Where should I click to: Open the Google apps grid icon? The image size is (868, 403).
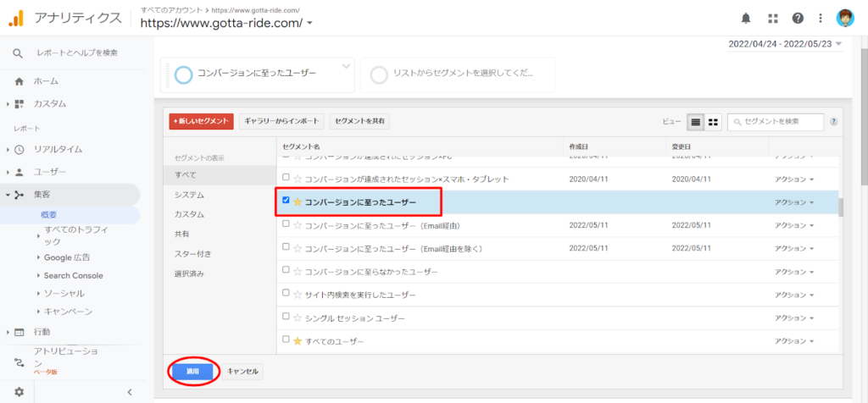[x=773, y=19]
